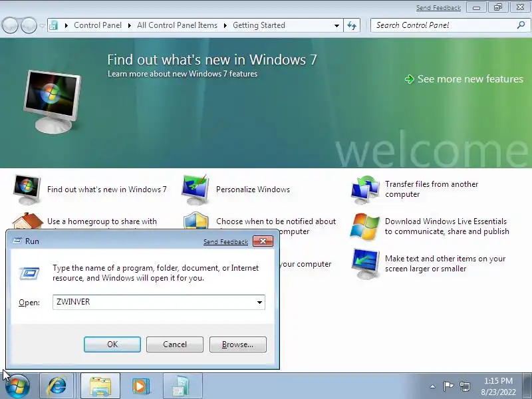
Task: Open Action Center flag icon in tray
Action: pyautogui.click(x=448, y=386)
